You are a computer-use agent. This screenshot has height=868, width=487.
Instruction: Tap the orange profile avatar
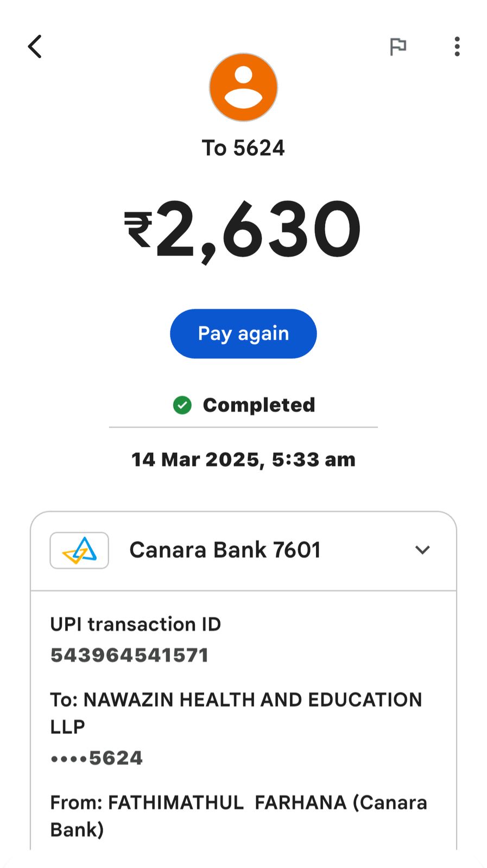tap(243, 87)
